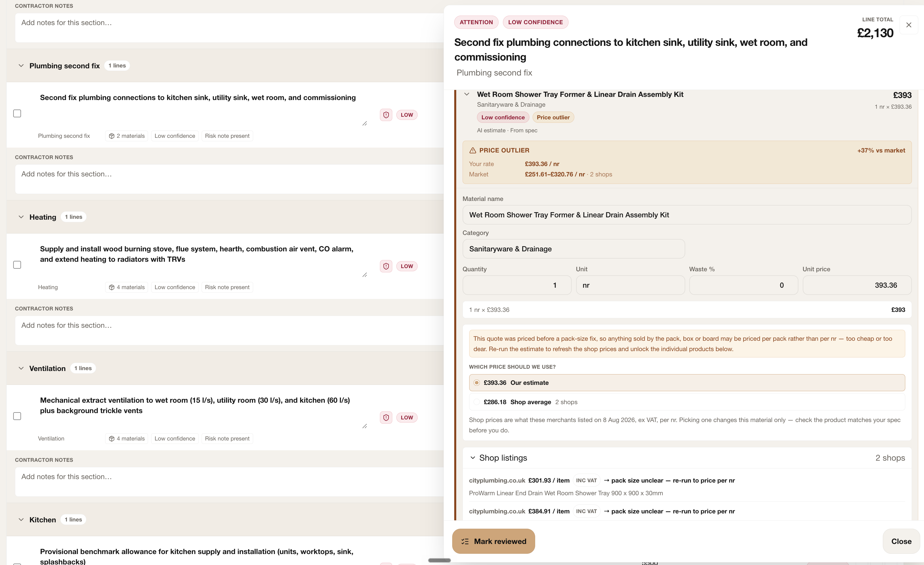Collapse the Ventilation section
The height and width of the screenshot is (565, 924).
(x=21, y=368)
